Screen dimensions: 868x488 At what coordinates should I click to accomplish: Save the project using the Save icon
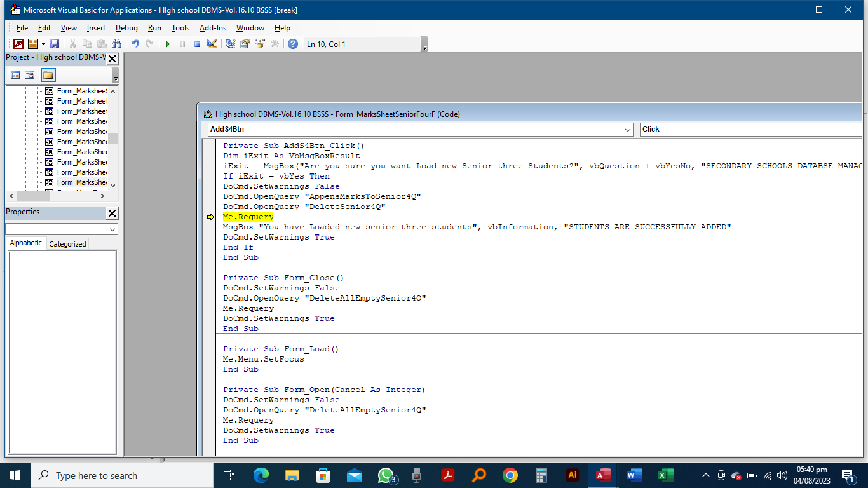[x=55, y=43]
